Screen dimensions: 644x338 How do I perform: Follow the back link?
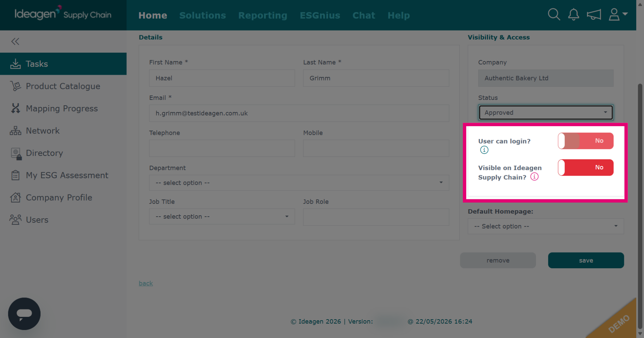pyautogui.click(x=146, y=283)
